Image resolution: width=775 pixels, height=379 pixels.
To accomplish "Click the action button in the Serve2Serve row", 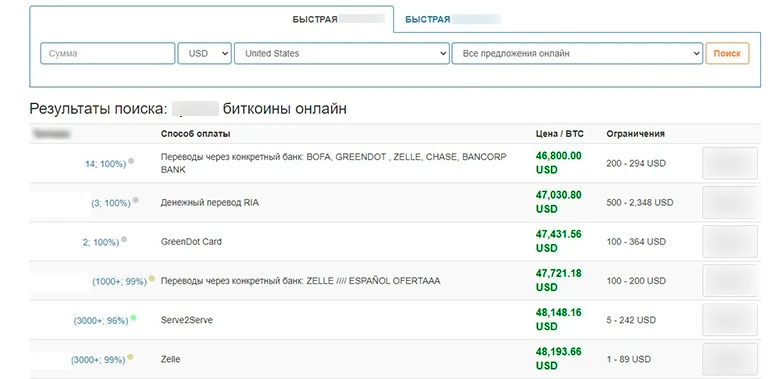I will [x=730, y=320].
